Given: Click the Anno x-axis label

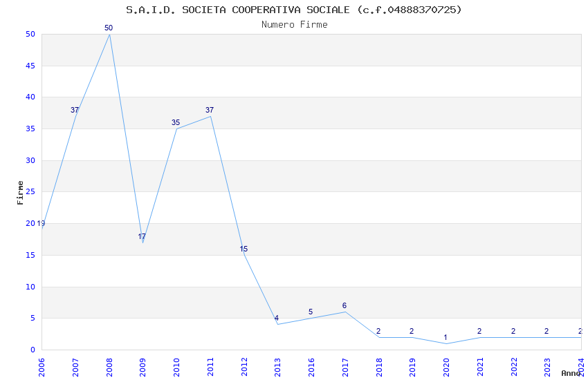Looking at the screenshot, I should point(571,373).
